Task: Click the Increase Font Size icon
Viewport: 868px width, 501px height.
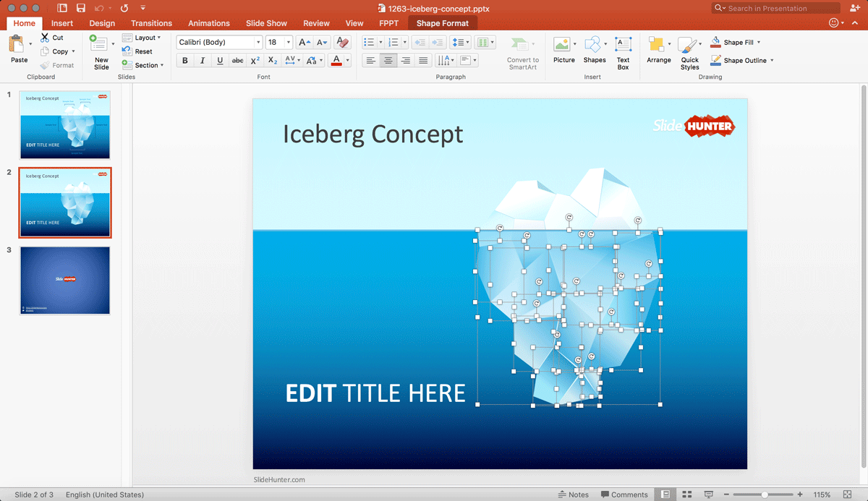Action: (303, 42)
